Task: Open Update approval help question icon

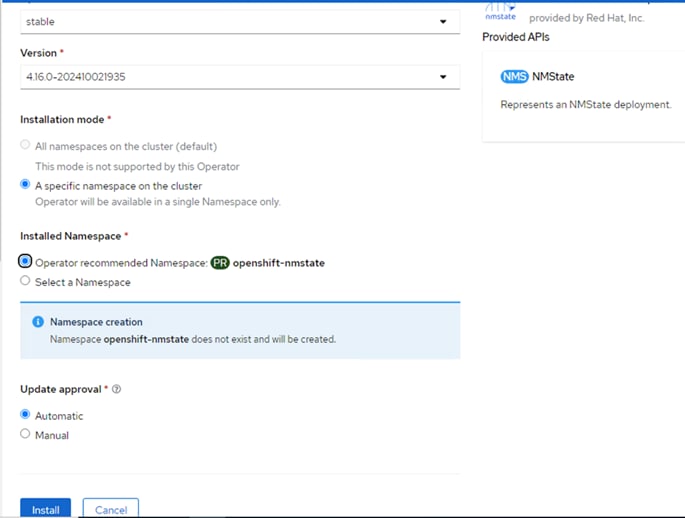Action: 116,389
